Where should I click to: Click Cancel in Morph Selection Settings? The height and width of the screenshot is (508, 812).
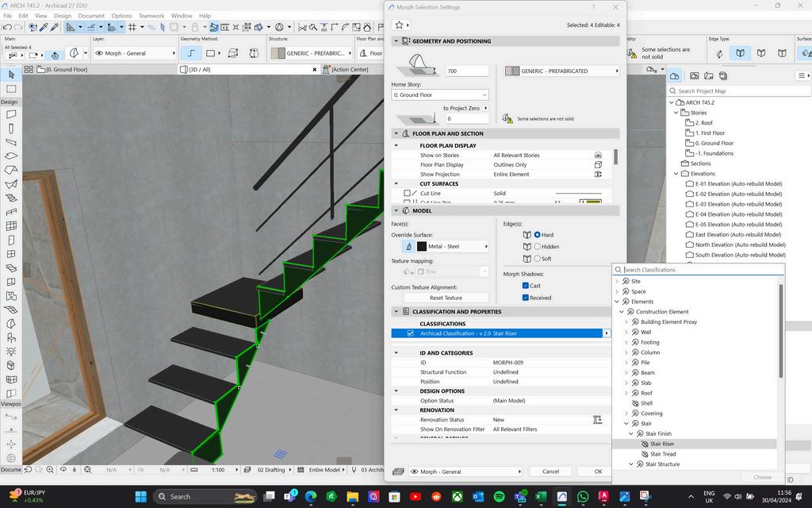click(550, 471)
